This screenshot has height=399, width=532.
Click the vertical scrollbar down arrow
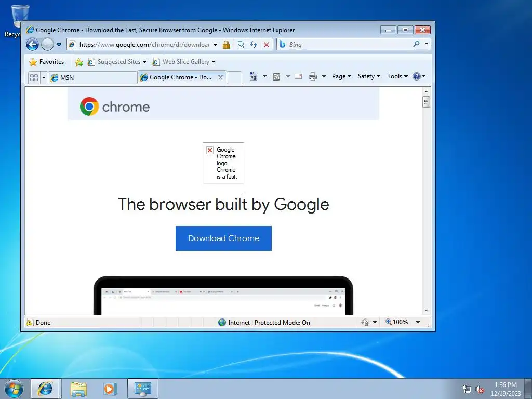(427, 311)
